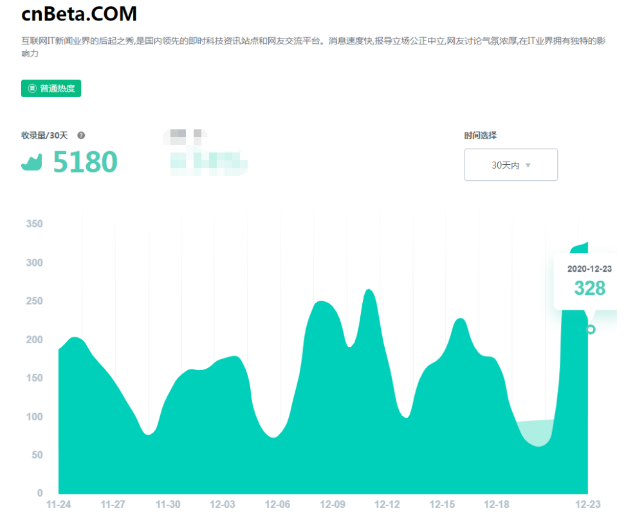Viewport: 624px width, 520px height.
Task: Click the 11-30 x-axis date label
Action: coord(168,504)
